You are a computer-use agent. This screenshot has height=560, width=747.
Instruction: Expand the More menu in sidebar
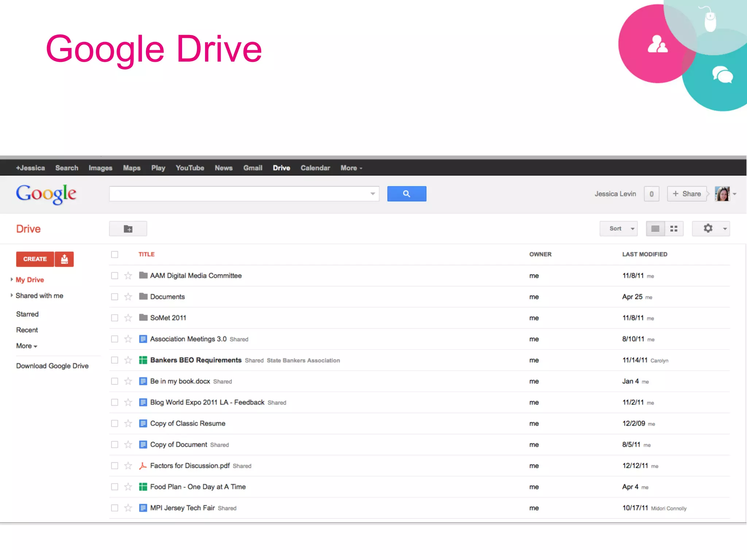[x=27, y=346]
